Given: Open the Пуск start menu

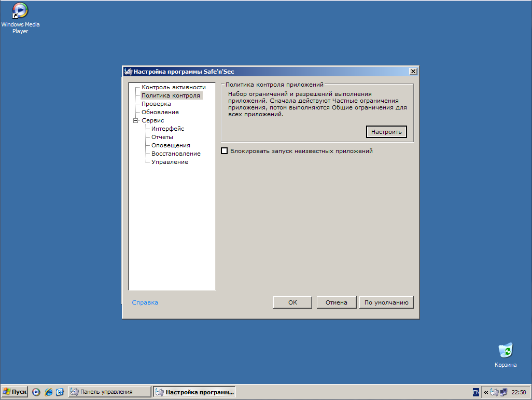Looking at the screenshot, I should 15,392.
